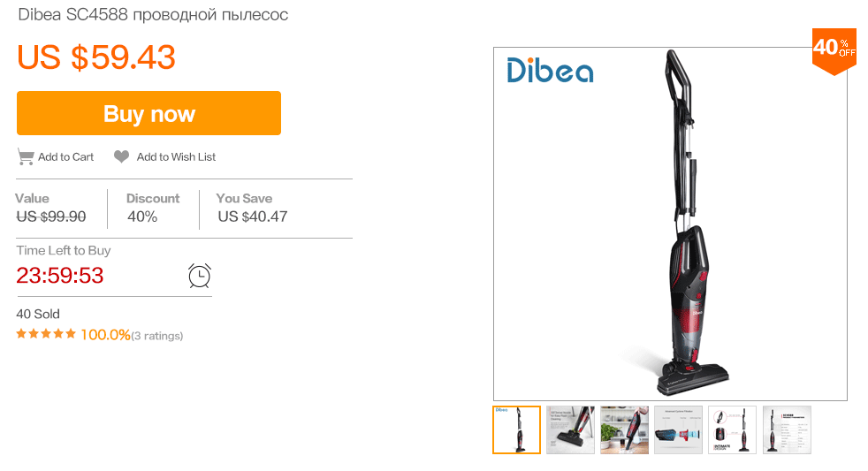
Task: Click the Dibea SC4588 product title
Action: pyautogui.click(x=153, y=15)
